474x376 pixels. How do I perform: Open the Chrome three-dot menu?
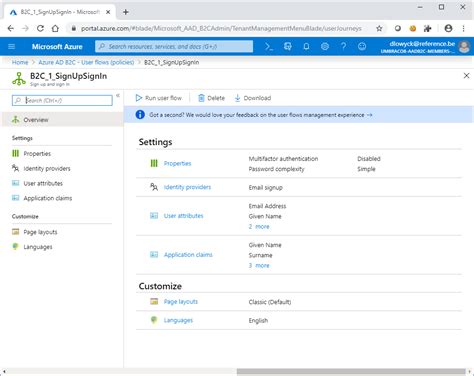463,28
